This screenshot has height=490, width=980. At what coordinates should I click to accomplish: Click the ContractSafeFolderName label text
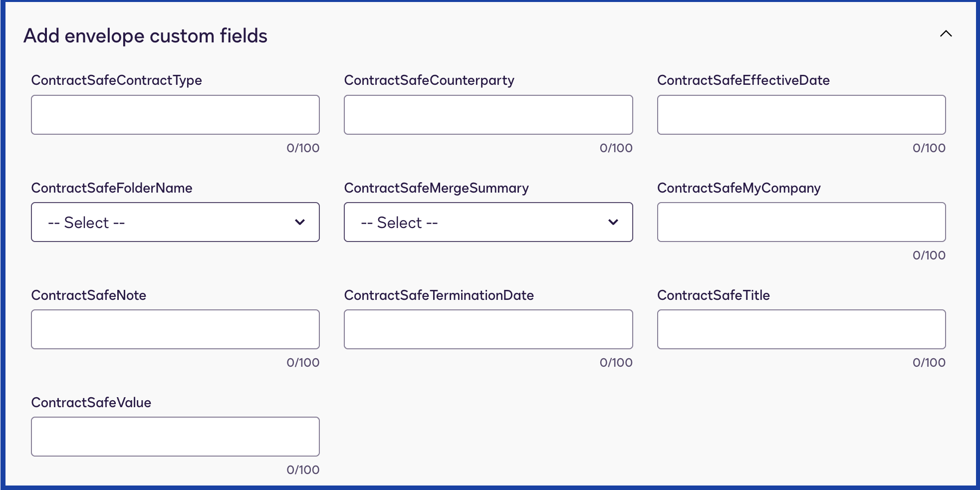(x=112, y=188)
